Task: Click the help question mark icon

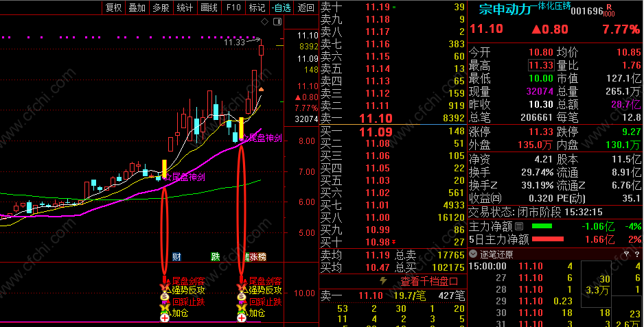Action: click(x=637, y=254)
